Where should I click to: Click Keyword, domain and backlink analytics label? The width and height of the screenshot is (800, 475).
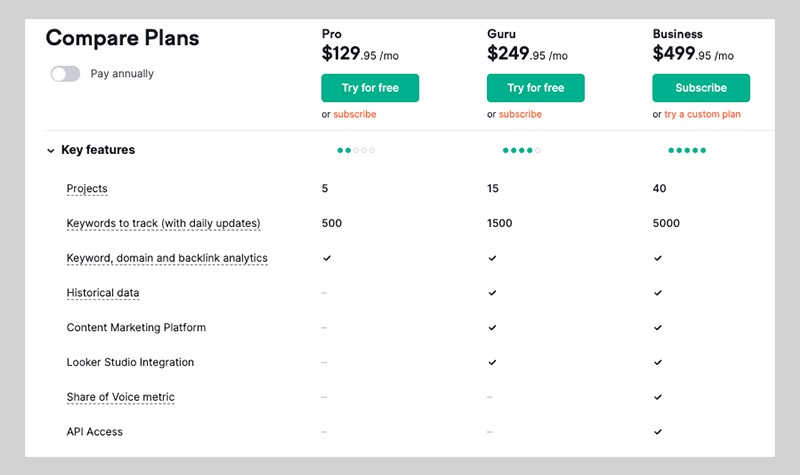(x=167, y=258)
